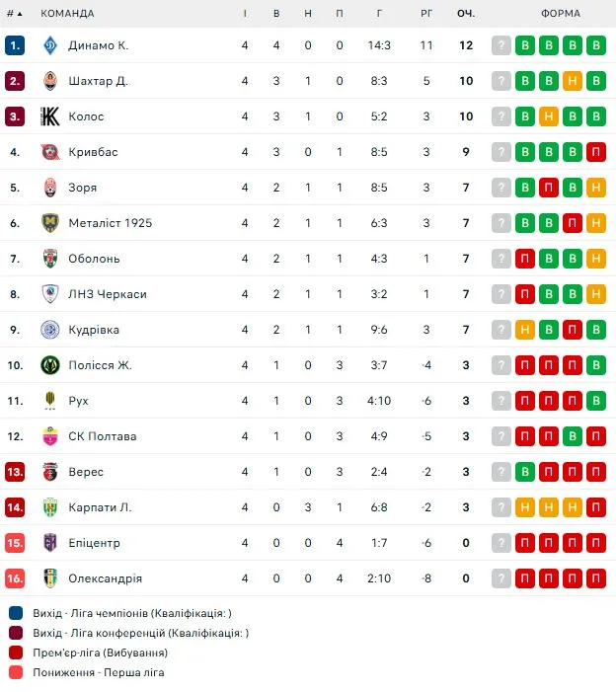616x692 pixels.
Task: Click the Полісся Ж. team badge
Action: [50, 365]
